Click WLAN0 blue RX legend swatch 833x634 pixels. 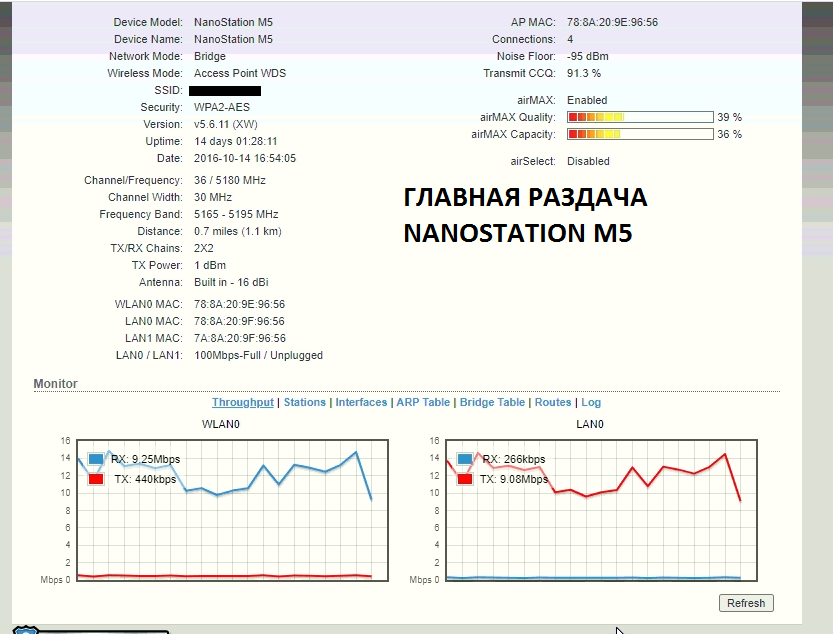pyautogui.click(x=96, y=459)
